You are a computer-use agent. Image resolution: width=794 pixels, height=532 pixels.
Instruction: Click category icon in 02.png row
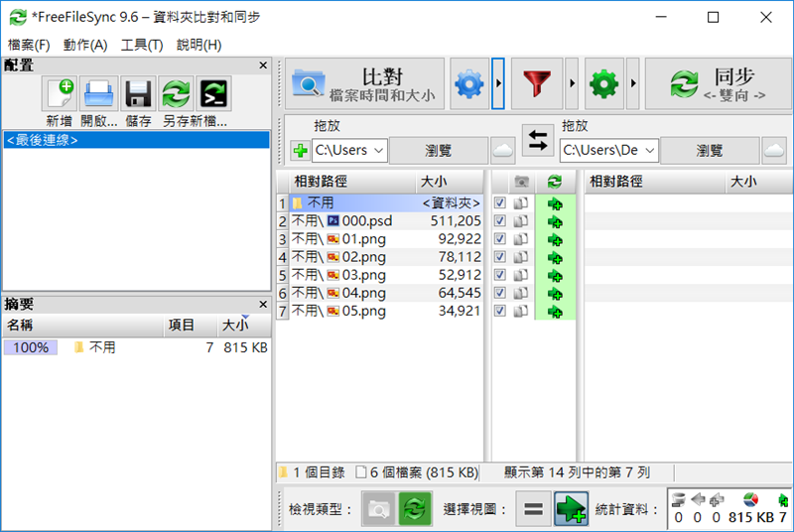point(520,257)
